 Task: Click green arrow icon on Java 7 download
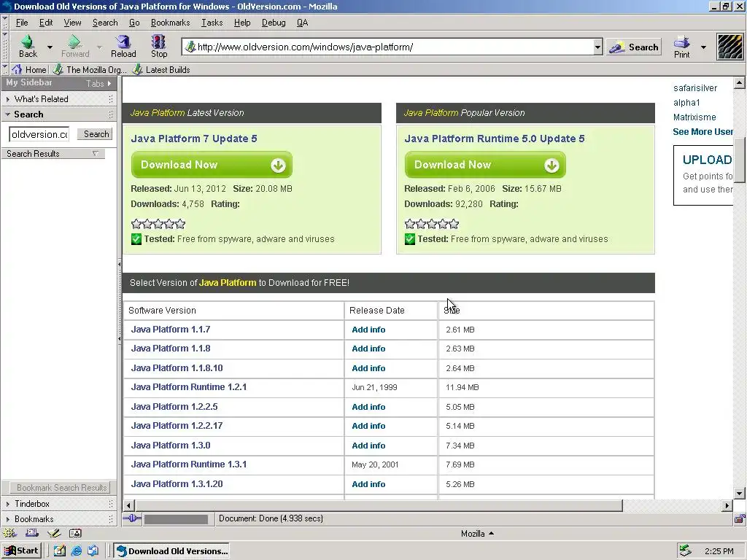pyautogui.click(x=278, y=166)
